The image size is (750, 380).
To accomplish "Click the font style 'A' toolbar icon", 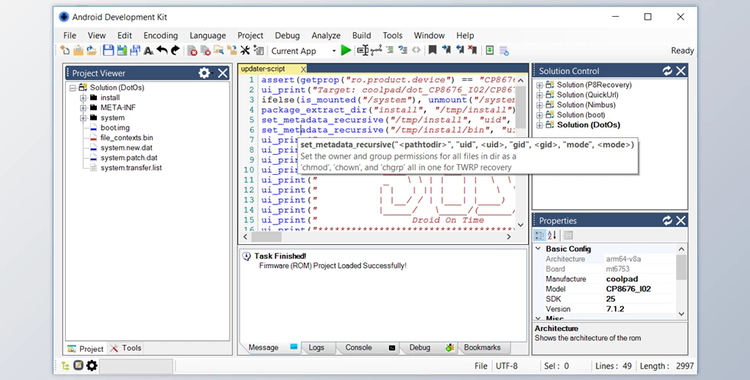I will pos(149,50).
